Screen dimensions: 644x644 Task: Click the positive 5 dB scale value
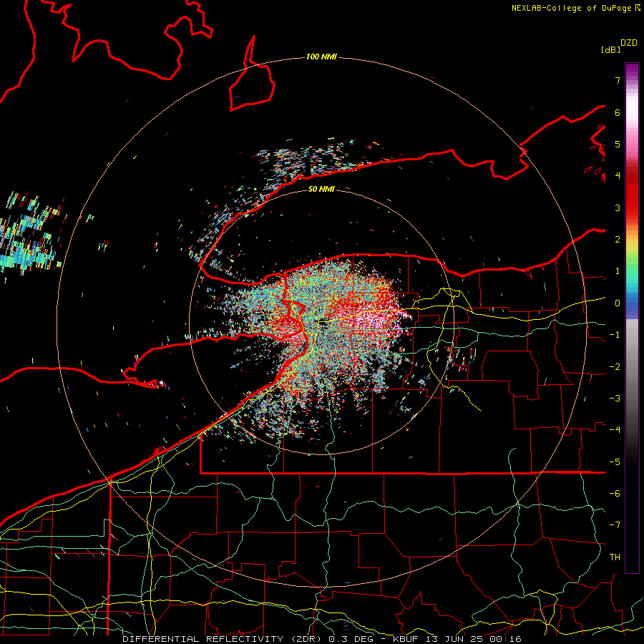(618, 144)
